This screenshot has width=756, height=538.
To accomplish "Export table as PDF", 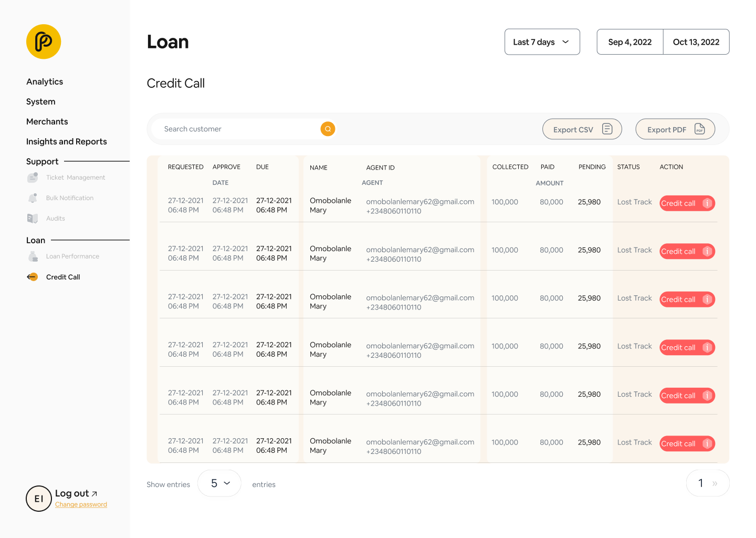I will [675, 129].
